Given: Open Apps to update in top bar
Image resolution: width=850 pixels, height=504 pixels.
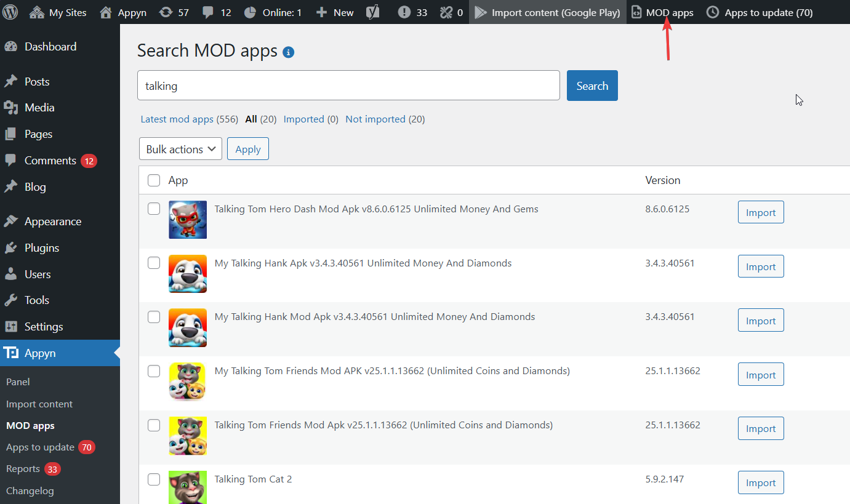Looking at the screenshot, I should click(760, 12).
